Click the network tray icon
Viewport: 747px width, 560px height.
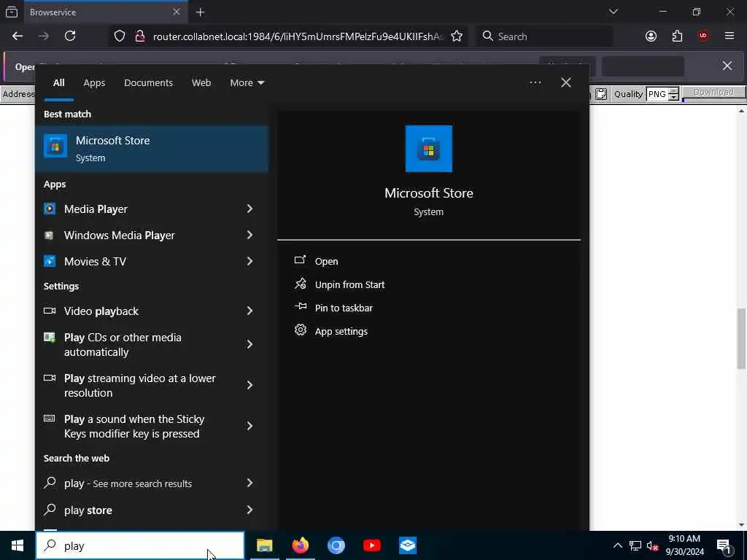point(635,545)
